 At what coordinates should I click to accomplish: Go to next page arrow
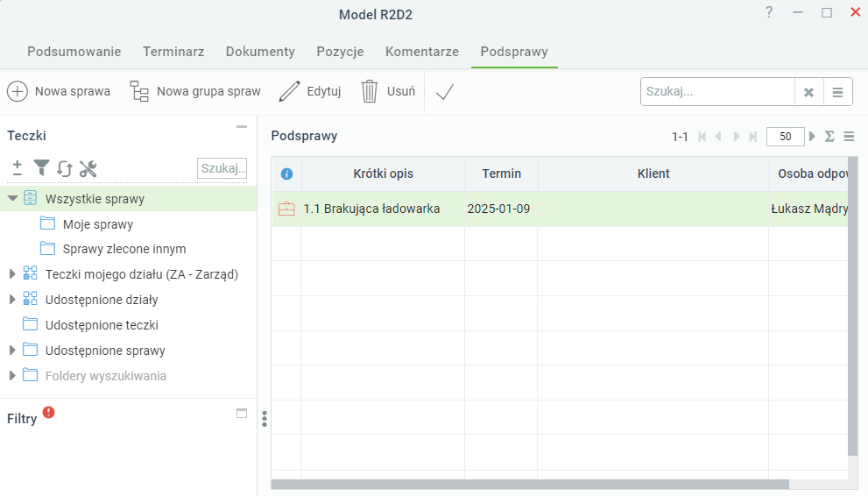(x=737, y=137)
